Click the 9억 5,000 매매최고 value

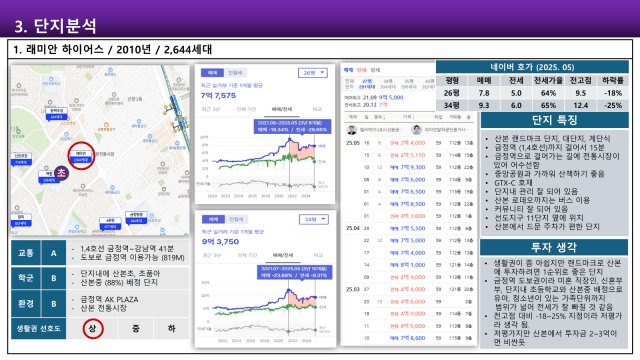[391, 98]
